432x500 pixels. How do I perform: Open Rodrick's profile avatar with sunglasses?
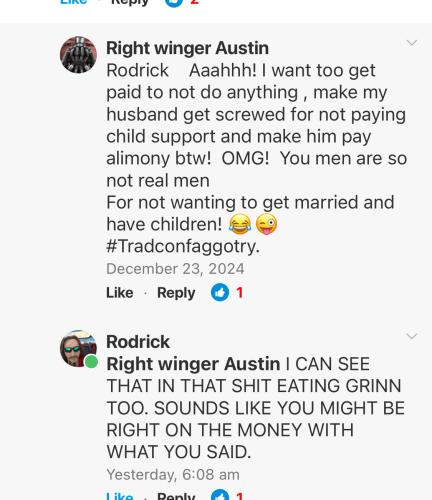(78, 348)
